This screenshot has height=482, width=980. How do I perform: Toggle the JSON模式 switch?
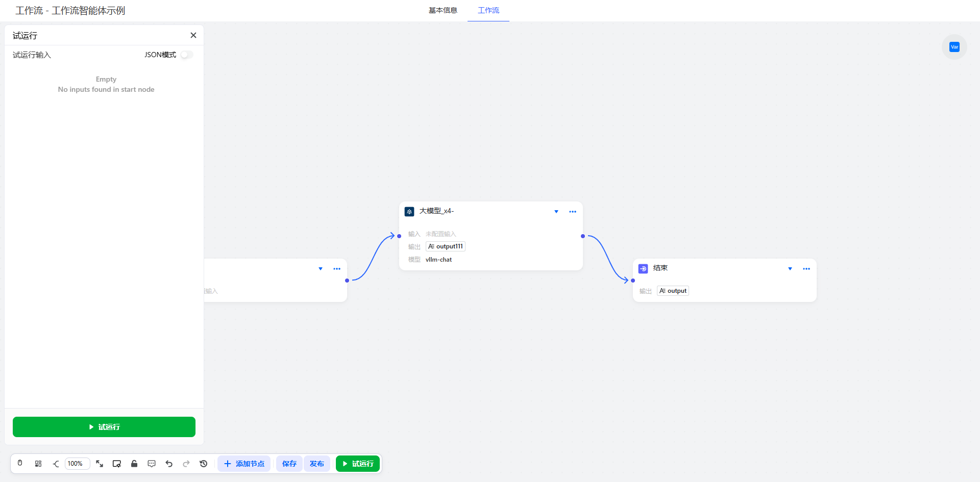click(187, 55)
